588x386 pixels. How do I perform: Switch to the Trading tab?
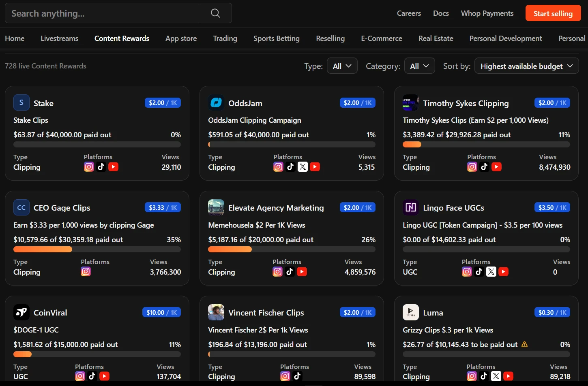(x=225, y=38)
